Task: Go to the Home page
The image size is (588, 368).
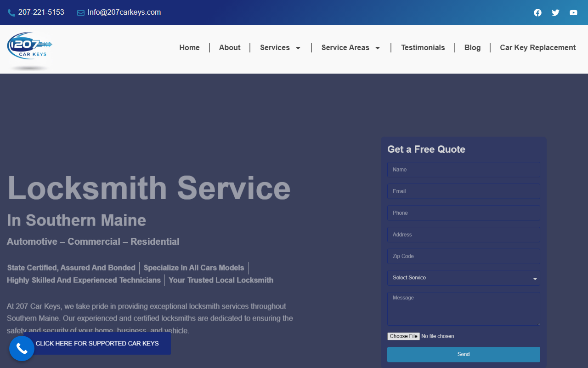Action: click(x=189, y=47)
